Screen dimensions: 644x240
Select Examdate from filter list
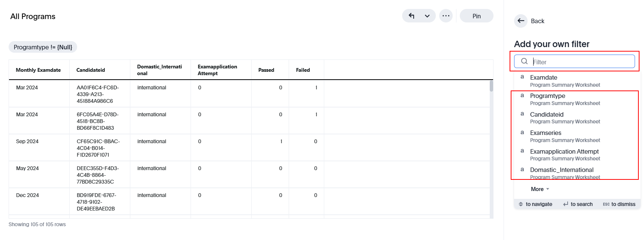tap(544, 78)
